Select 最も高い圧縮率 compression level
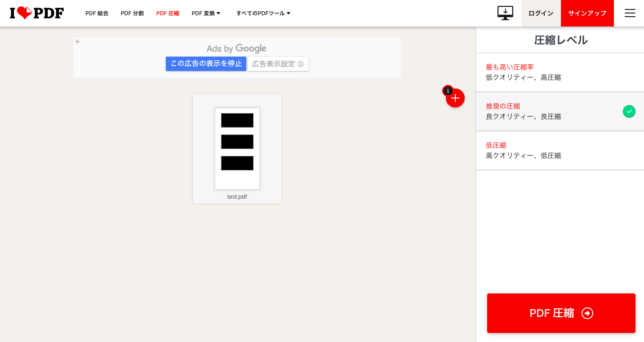The image size is (644, 342). [x=560, y=72]
